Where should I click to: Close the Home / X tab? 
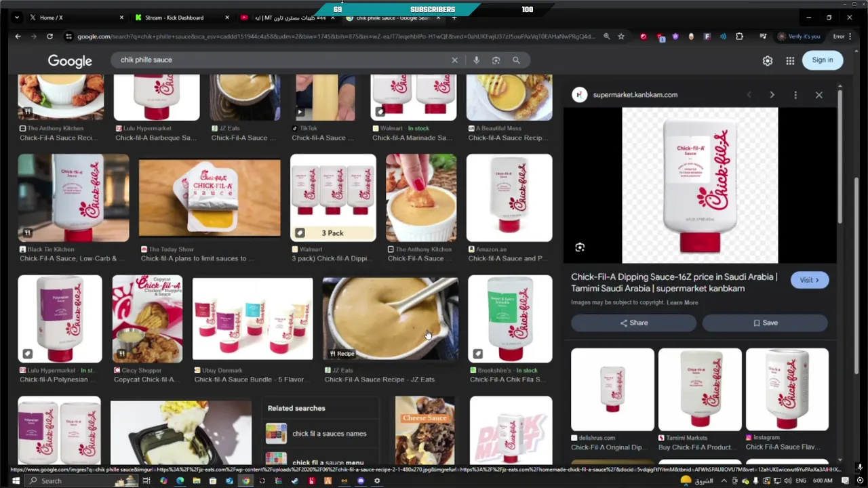(122, 18)
